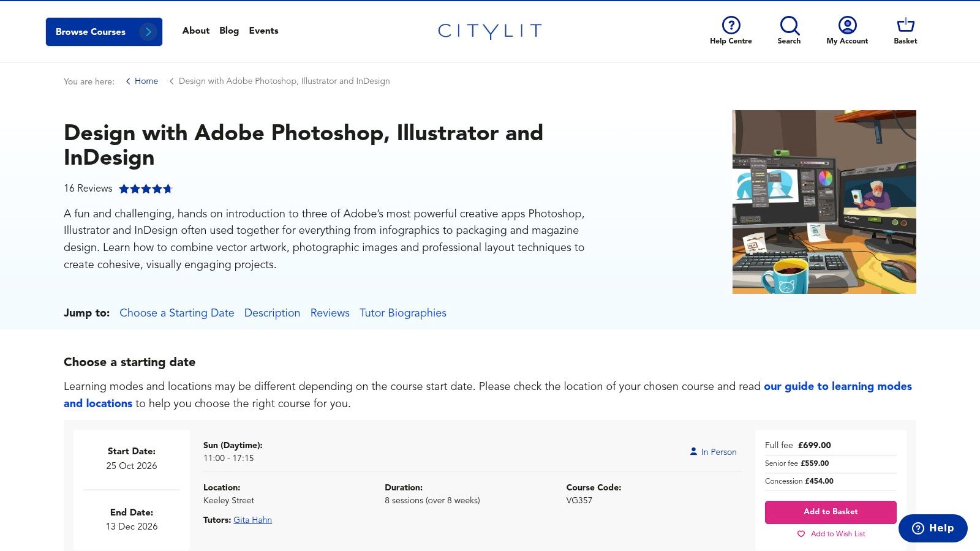This screenshot has width=980, height=551.
Task: Click the 11:00 - 17:15 time text
Action: pyautogui.click(x=228, y=458)
